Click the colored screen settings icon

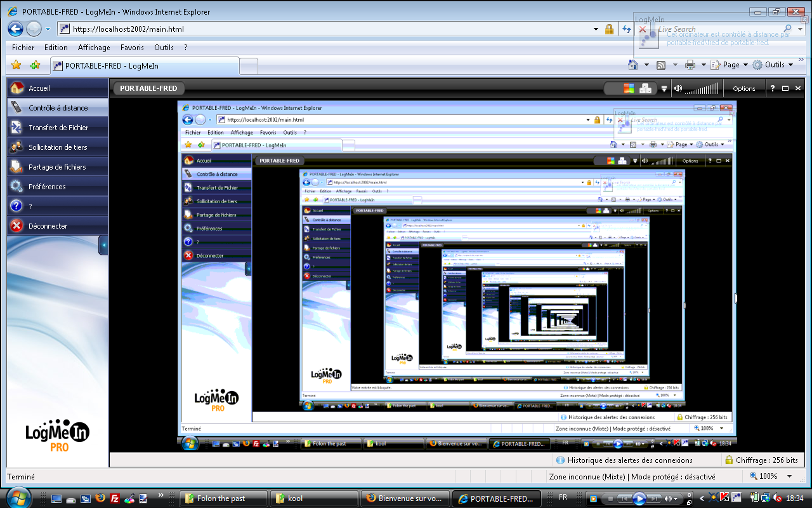click(x=629, y=88)
